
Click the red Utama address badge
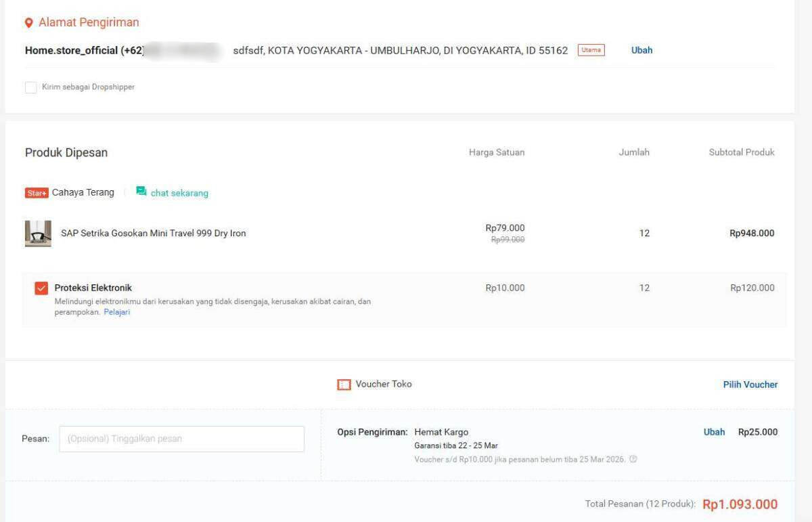point(591,50)
